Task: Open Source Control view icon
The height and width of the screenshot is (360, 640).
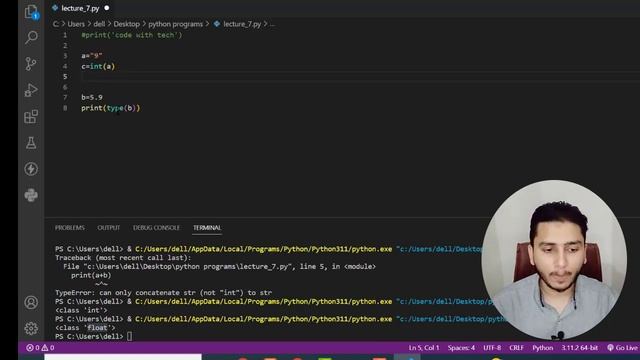Action: [31, 64]
